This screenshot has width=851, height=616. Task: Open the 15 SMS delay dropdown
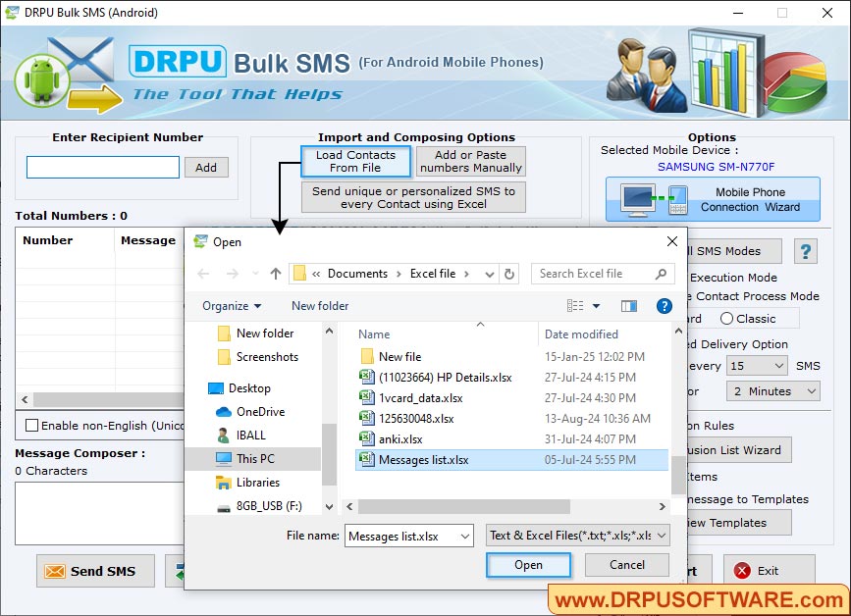(x=778, y=366)
